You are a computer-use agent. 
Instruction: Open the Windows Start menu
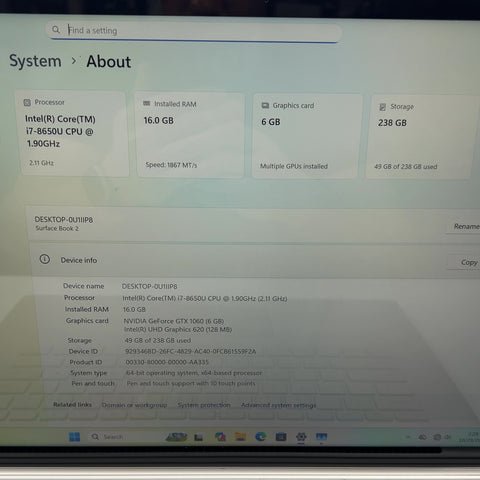tap(74, 437)
